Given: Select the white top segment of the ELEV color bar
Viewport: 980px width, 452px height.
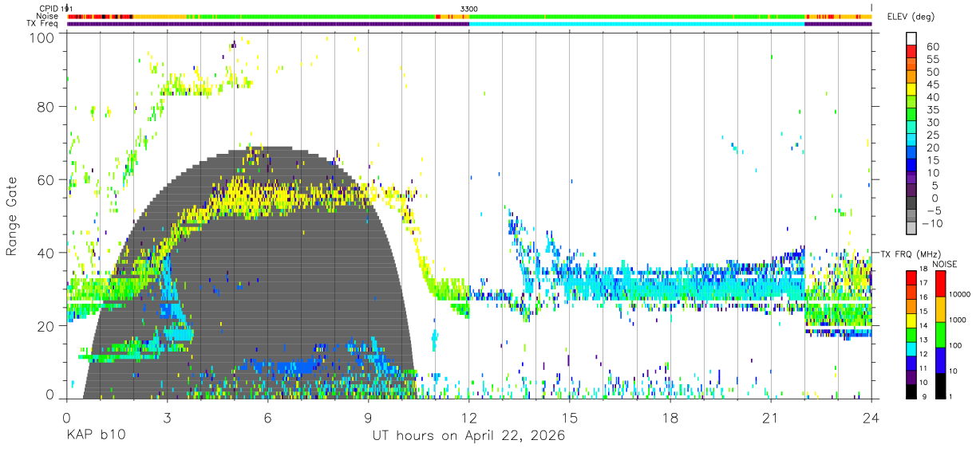Looking at the screenshot, I should coord(911,38).
